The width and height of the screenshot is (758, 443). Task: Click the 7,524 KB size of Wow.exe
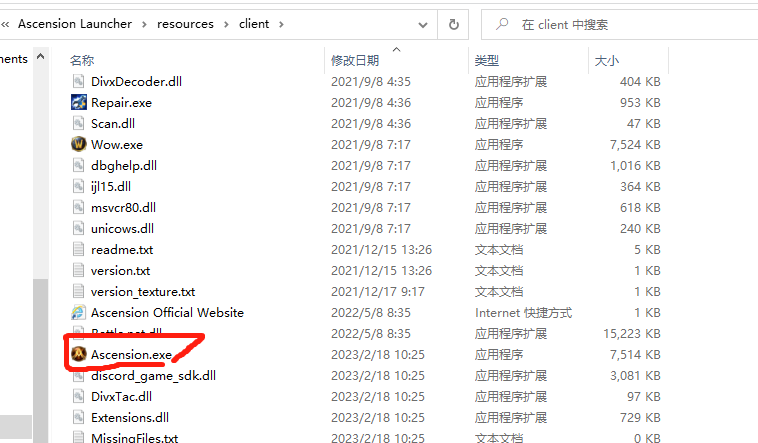coord(635,145)
